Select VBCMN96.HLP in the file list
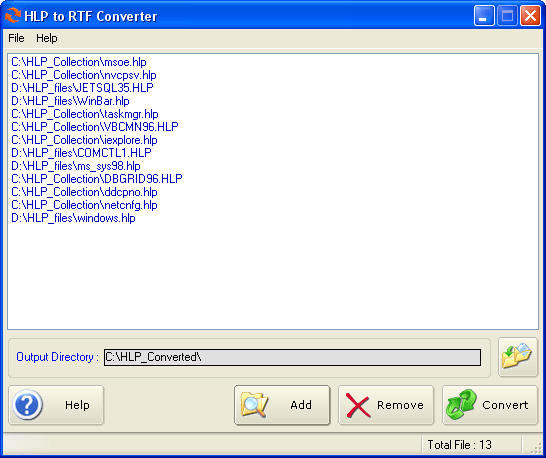The width and height of the screenshot is (546, 458). pyautogui.click(x=95, y=127)
